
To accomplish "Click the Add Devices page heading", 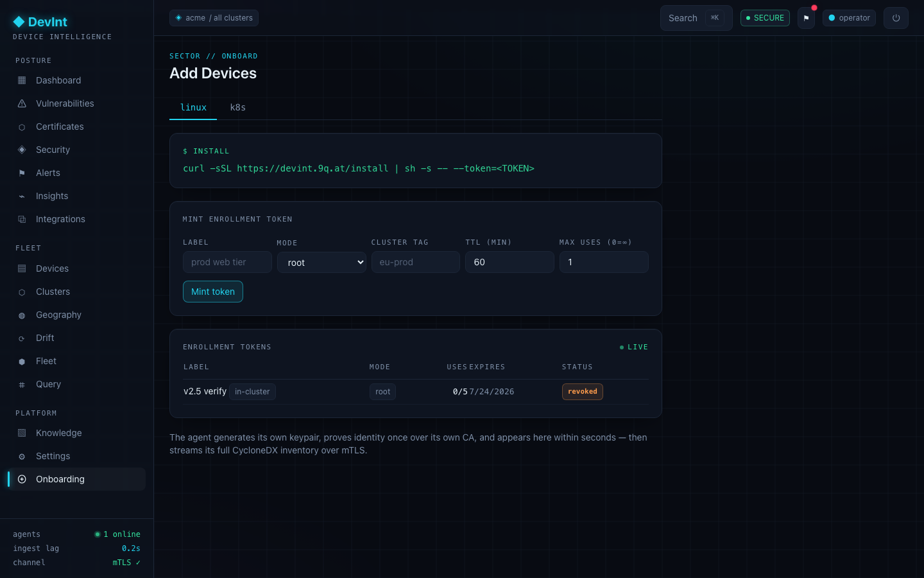I will click(x=213, y=73).
